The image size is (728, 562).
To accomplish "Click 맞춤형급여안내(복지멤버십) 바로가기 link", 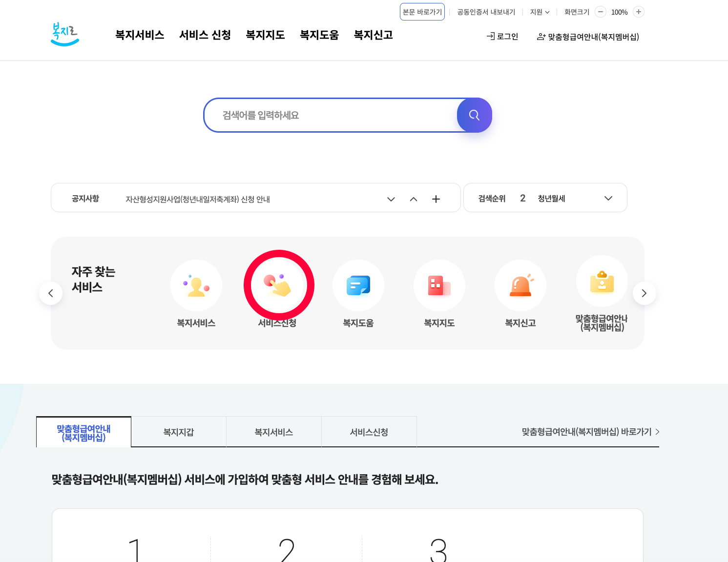I will pos(591,432).
